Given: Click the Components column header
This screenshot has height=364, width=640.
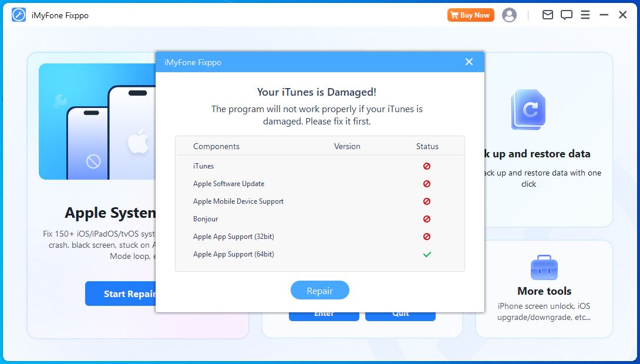Looking at the screenshot, I should tap(216, 146).
